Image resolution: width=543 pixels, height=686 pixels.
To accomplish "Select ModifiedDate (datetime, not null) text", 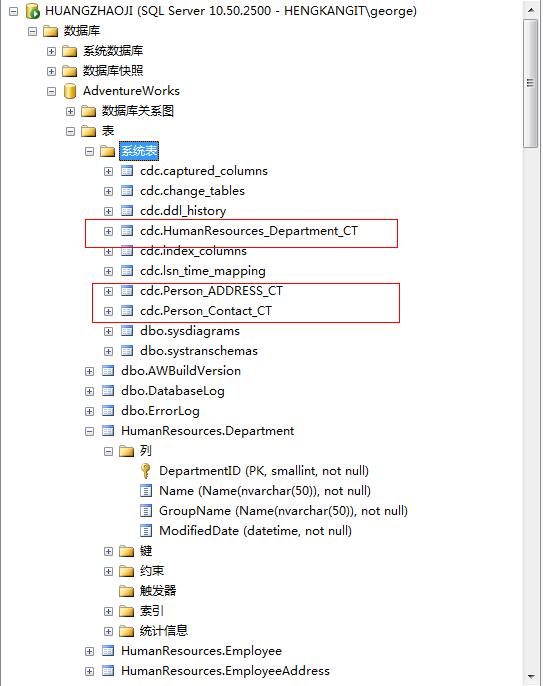I will click(x=256, y=531).
